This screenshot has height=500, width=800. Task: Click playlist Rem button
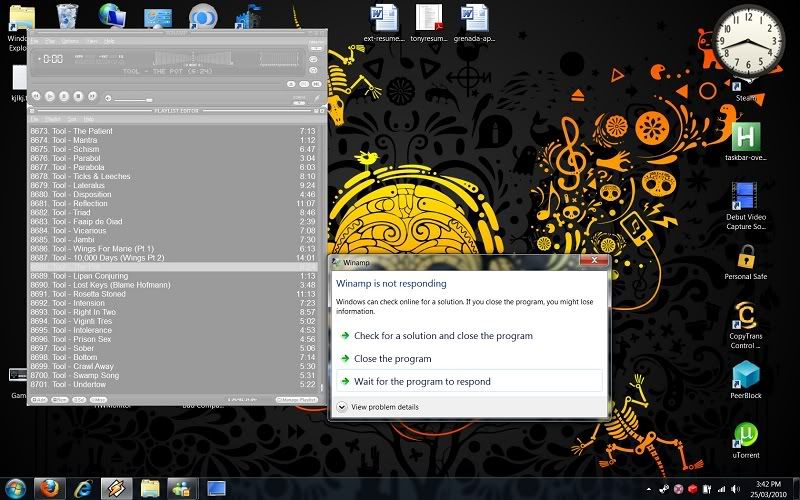[x=59, y=400]
